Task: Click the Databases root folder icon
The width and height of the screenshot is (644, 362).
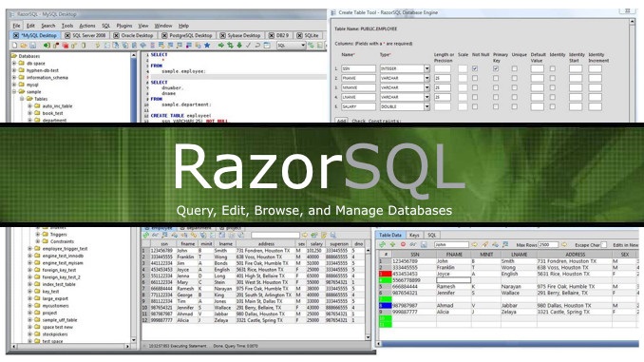Action: [x=14, y=56]
